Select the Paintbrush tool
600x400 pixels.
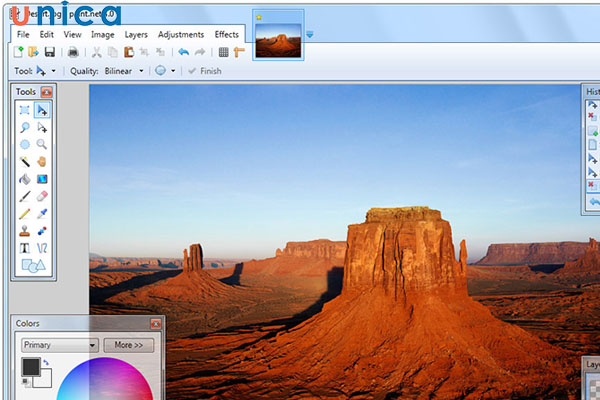[x=24, y=196]
